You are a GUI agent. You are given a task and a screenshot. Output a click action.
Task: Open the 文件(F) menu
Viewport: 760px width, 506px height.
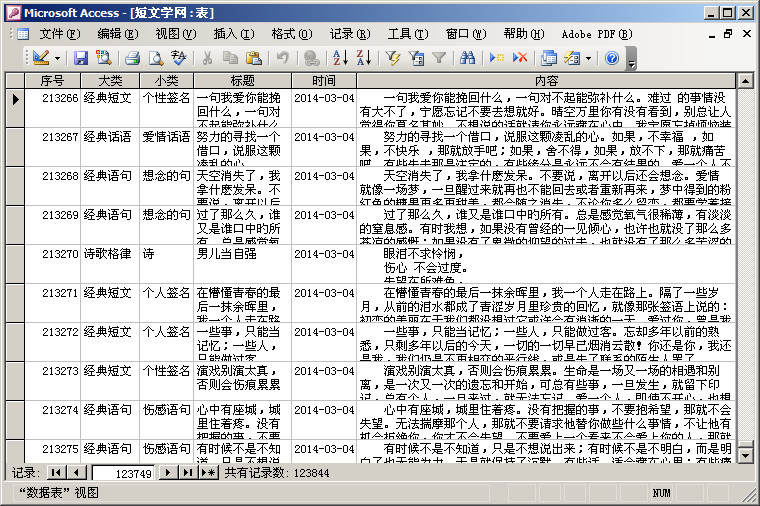60,34
